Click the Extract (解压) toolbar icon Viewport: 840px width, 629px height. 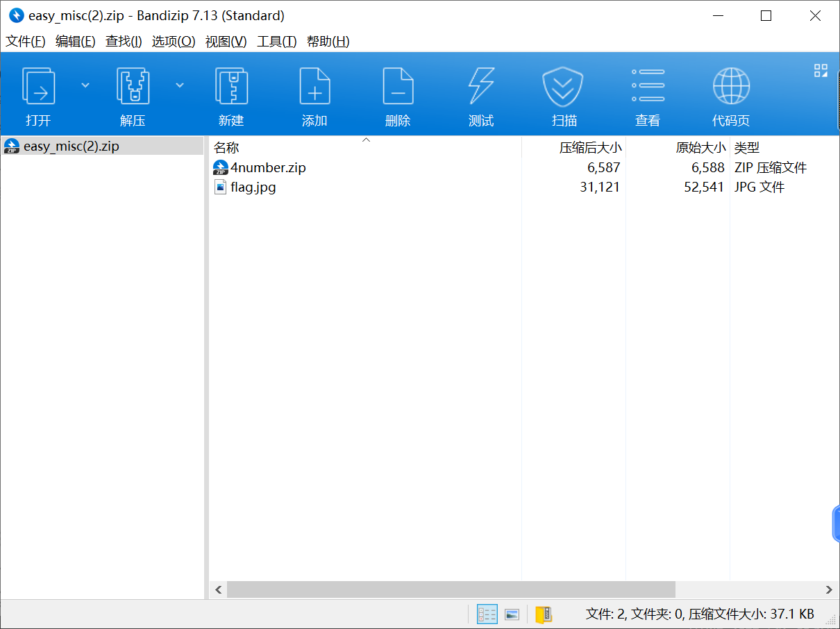pyautogui.click(x=133, y=86)
